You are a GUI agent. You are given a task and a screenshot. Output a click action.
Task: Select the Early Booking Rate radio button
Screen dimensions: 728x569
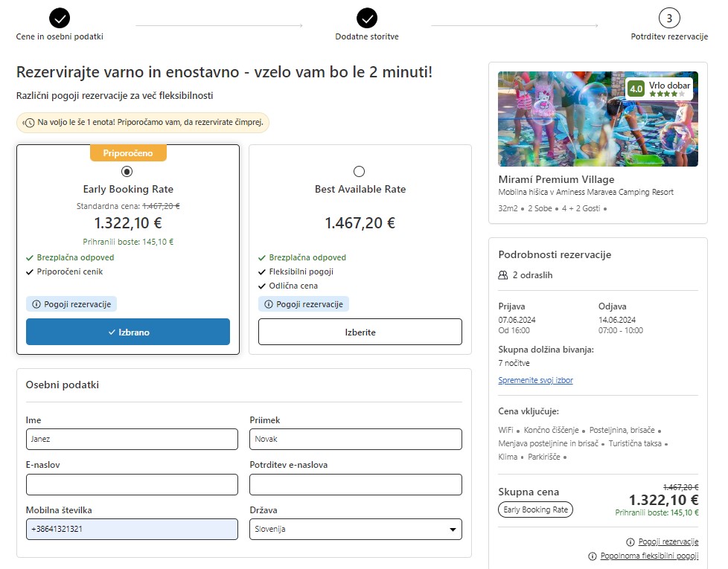[127, 172]
